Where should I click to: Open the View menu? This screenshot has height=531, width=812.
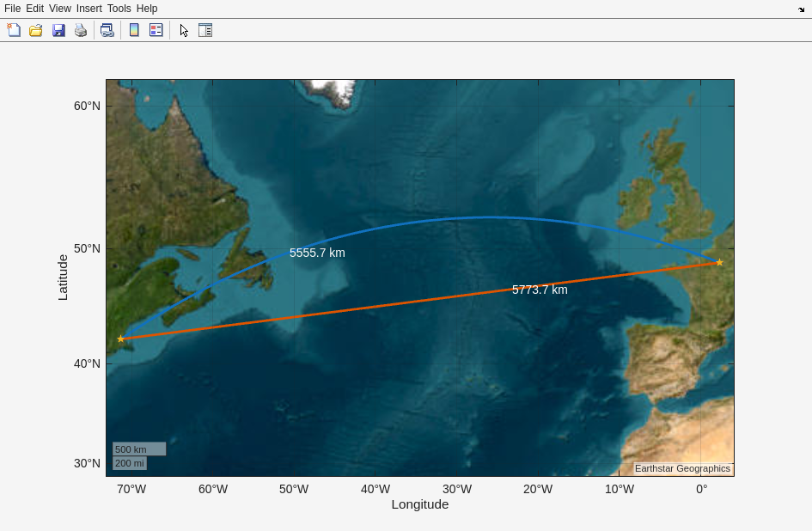[x=60, y=9]
